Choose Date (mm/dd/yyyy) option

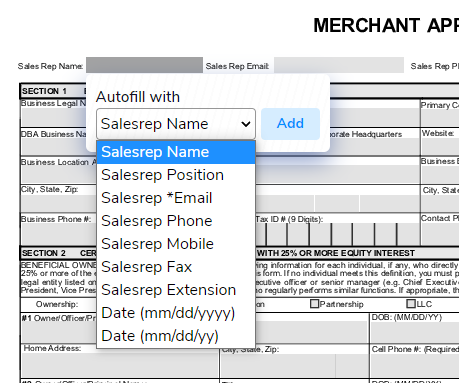point(176,313)
